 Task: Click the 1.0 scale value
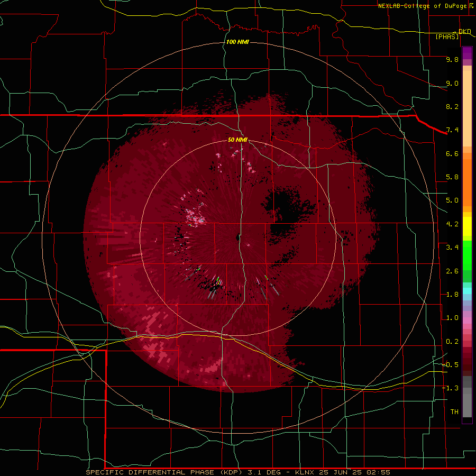[x=452, y=318]
